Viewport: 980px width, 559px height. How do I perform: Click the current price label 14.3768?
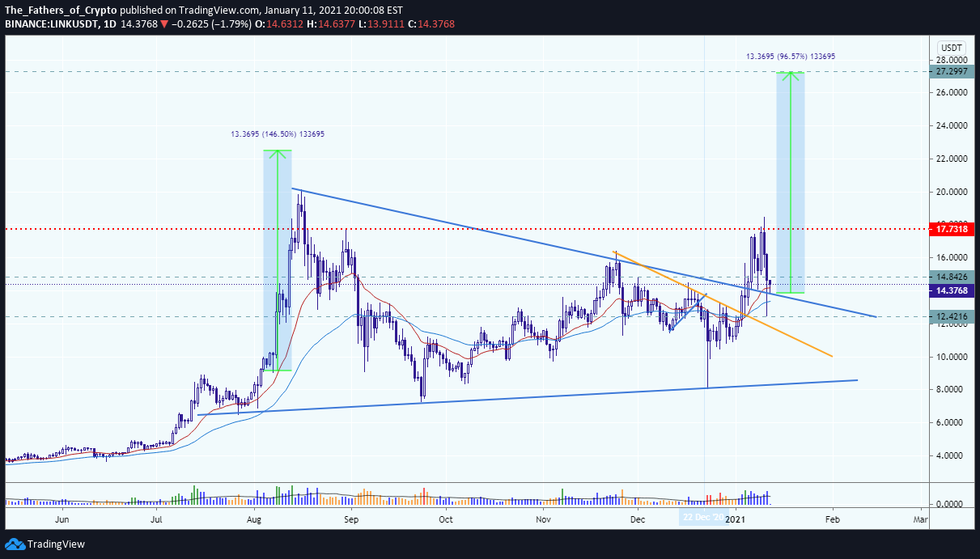(x=951, y=290)
